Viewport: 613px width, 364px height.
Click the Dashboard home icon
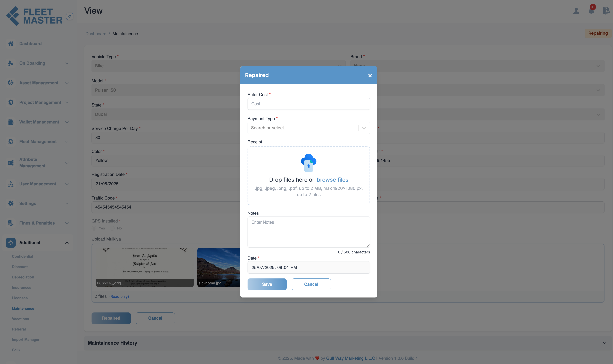11,44
